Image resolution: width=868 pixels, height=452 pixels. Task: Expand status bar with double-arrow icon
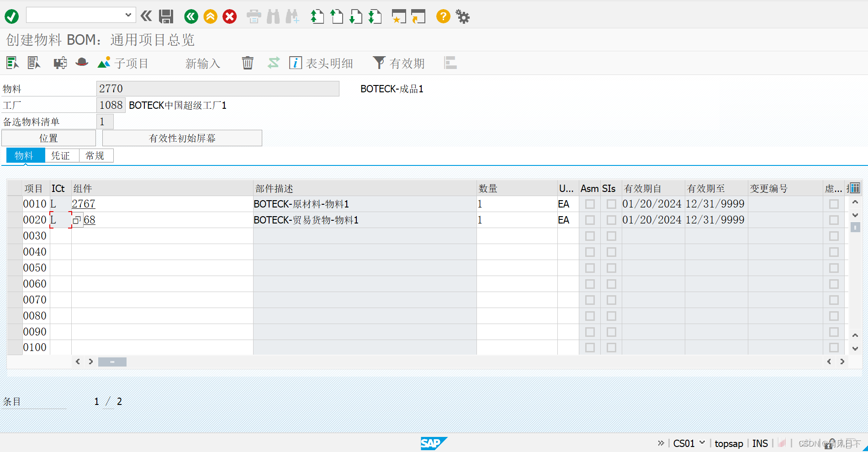click(661, 443)
